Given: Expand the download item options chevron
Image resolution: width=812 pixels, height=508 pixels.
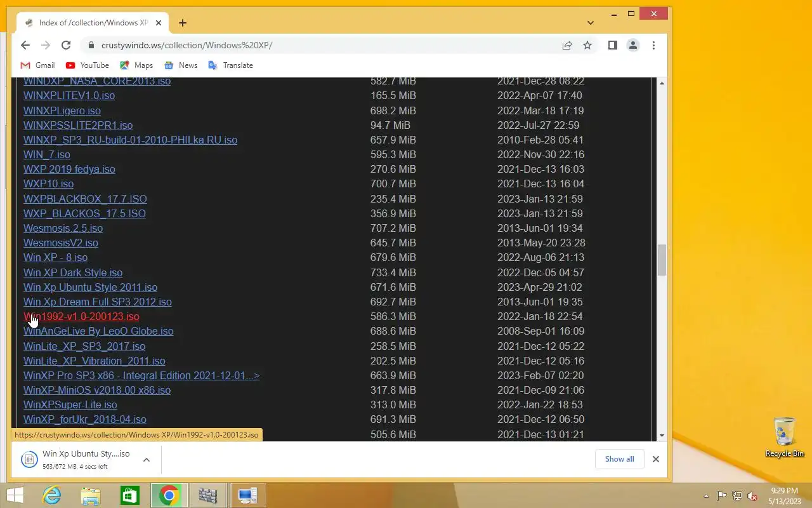Looking at the screenshot, I should pyautogui.click(x=146, y=460).
